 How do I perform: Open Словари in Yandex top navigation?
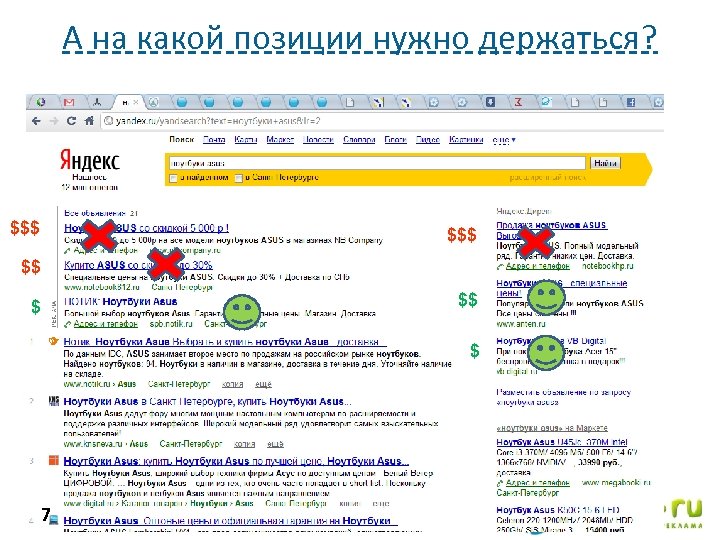[x=359, y=140]
